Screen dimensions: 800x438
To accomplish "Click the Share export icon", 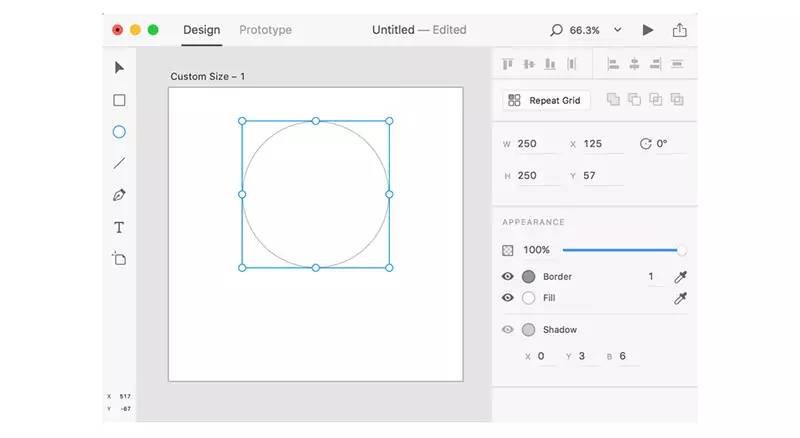I will click(x=680, y=30).
